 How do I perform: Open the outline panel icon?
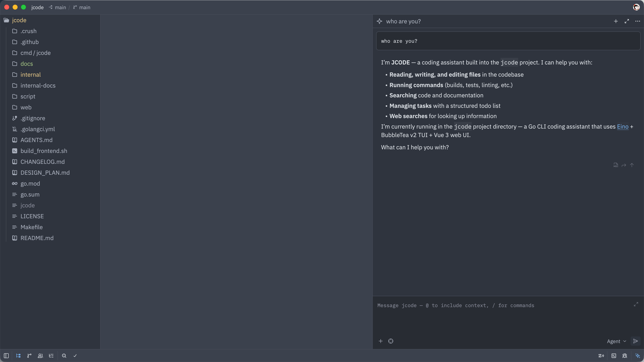pos(51,356)
